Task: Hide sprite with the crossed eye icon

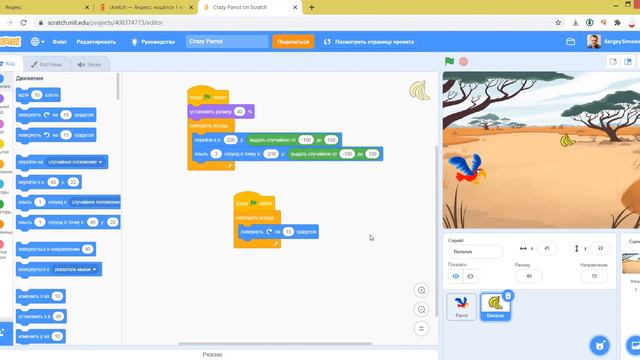Action: point(470,276)
